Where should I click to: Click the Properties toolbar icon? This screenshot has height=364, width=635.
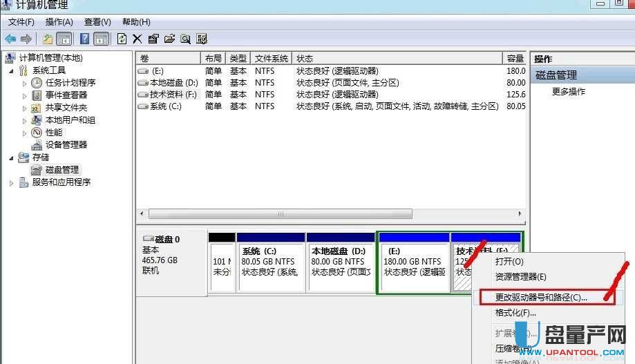[x=153, y=39]
